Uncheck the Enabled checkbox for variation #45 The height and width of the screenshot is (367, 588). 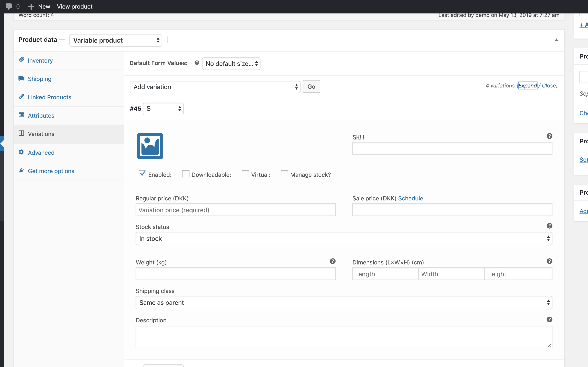coord(142,174)
